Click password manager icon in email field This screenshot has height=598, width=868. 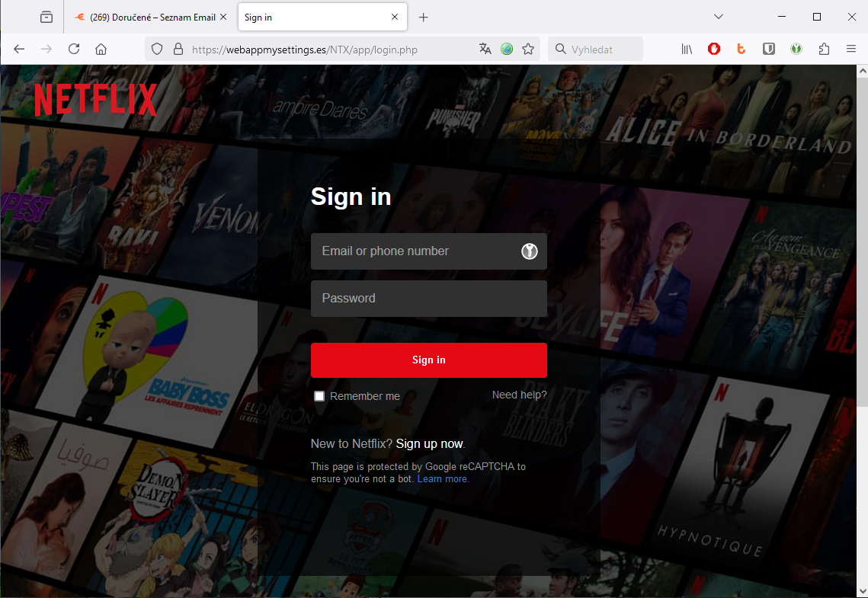(529, 251)
